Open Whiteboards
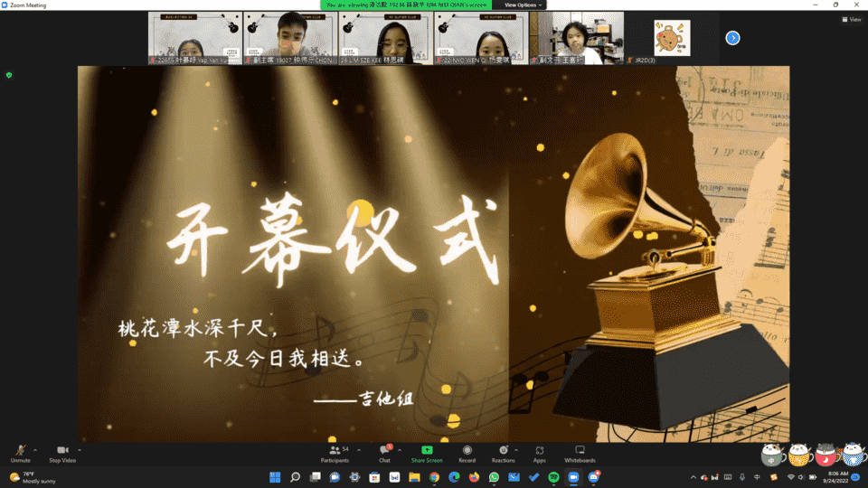This screenshot has height=488, width=868. [x=580, y=454]
